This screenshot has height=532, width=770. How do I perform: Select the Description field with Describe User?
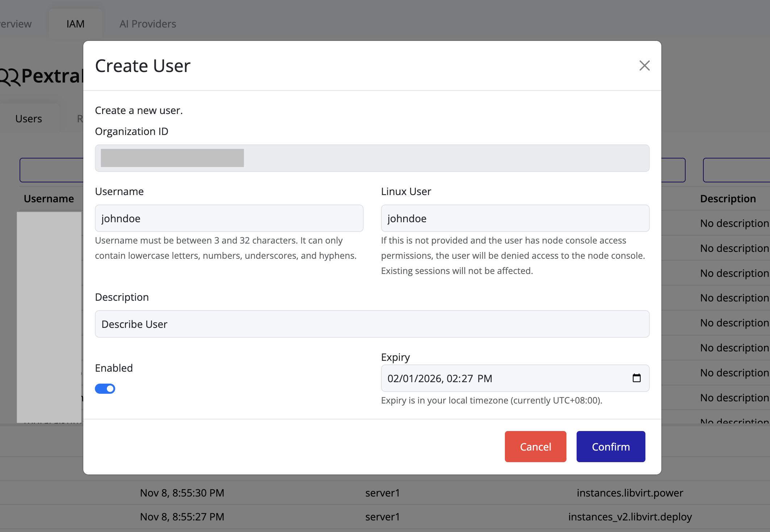[x=372, y=324]
